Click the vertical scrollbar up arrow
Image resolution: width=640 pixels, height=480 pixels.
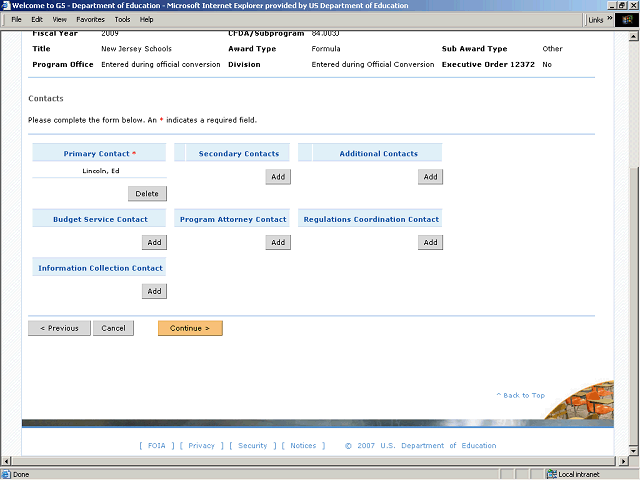633,36
